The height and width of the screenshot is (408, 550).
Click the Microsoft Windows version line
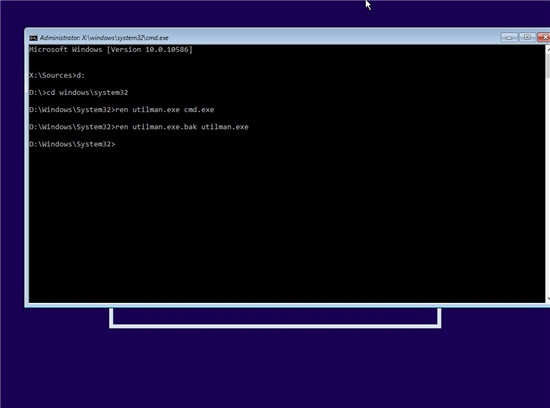[111, 49]
